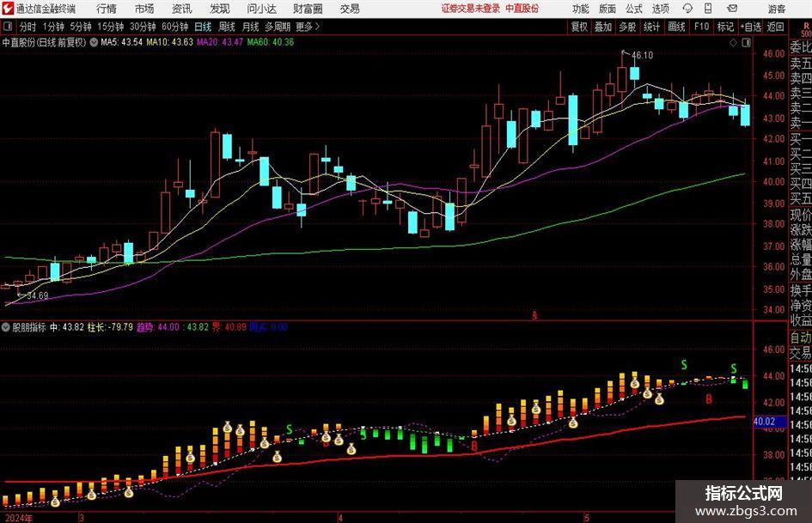Screen dimensions: 812x523
Task: Click the 画线 drawing tool button
Action: pyautogui.click(x=676, y=27)
